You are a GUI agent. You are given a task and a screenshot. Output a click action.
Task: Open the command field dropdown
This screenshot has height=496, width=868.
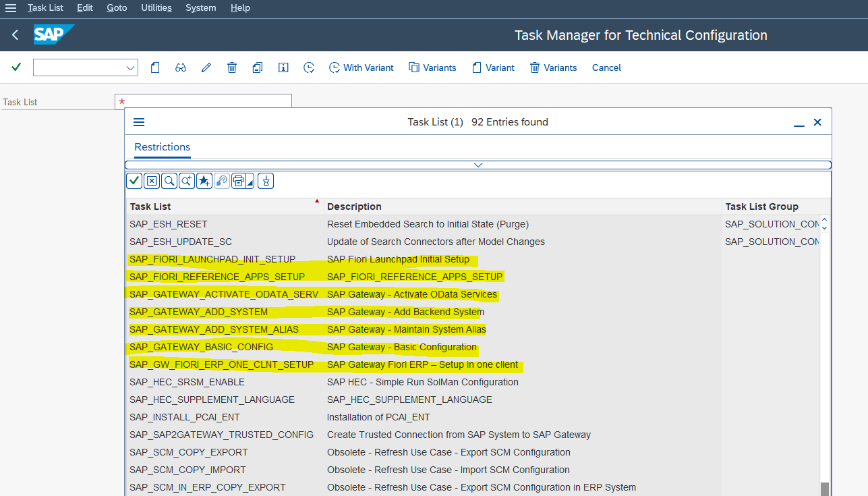pyautogui.click(x=130, y=67)
